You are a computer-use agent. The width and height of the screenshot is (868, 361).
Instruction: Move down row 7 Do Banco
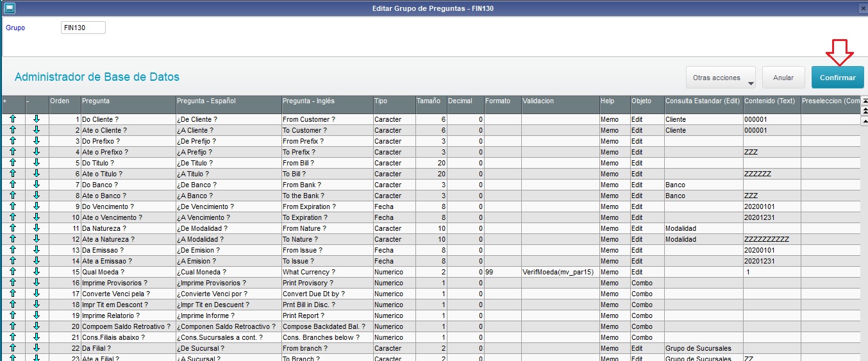click(36, 185)
